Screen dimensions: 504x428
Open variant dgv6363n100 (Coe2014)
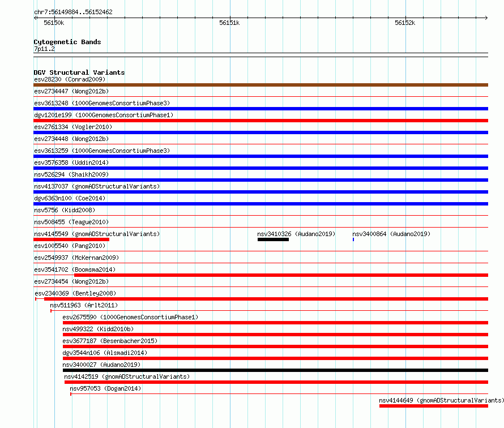pyautogui.click(x=70, y=198)
